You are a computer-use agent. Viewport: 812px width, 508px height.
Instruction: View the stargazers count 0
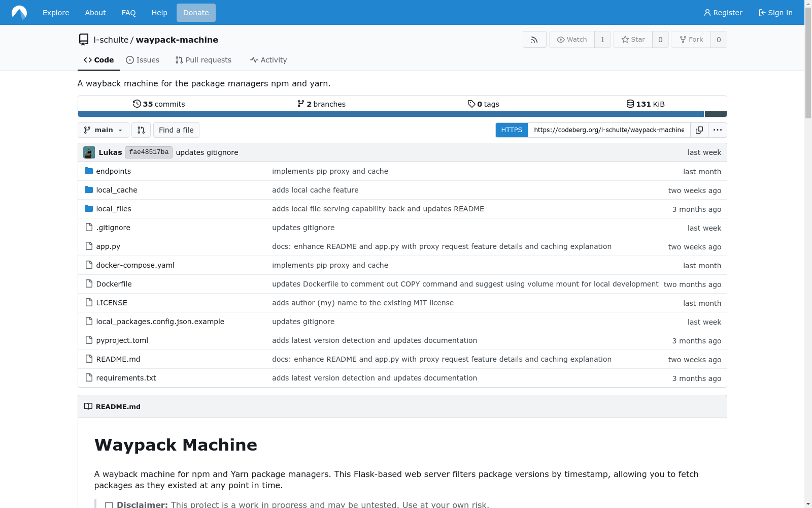coord(660,40)
